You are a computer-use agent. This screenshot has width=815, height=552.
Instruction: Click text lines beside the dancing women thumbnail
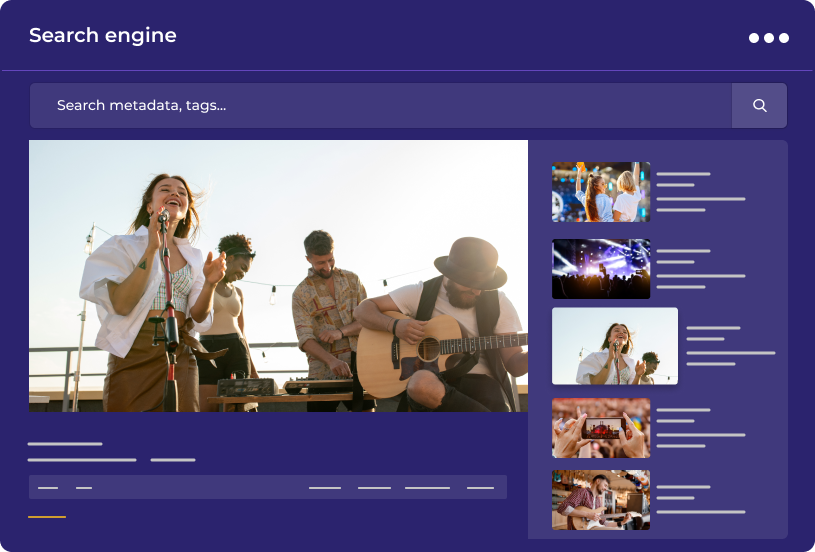pyautogui.click(x=700, y=192)
